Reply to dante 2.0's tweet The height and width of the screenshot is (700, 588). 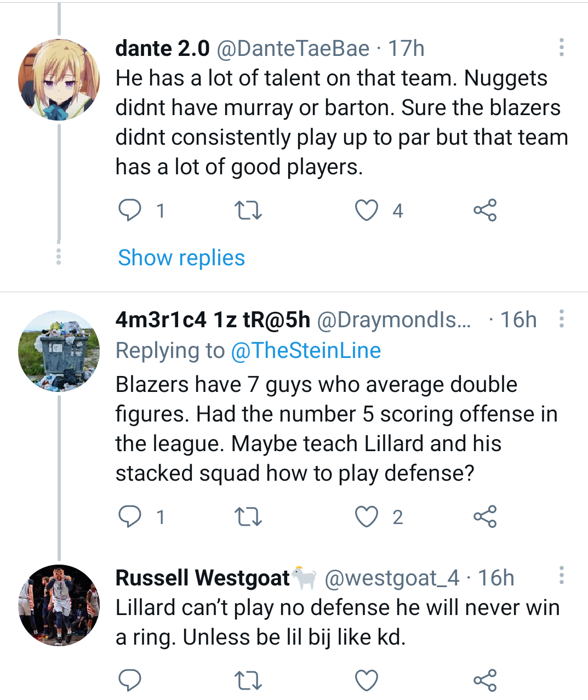(130, 210)
